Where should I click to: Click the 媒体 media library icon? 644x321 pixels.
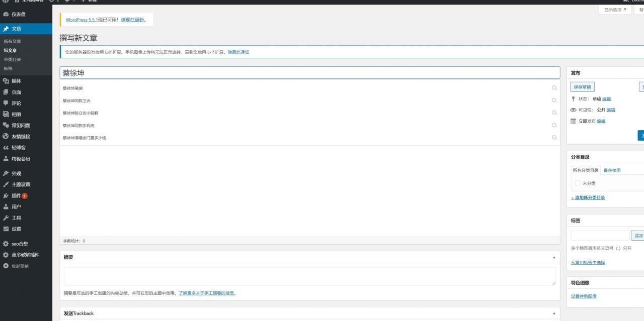6,81
